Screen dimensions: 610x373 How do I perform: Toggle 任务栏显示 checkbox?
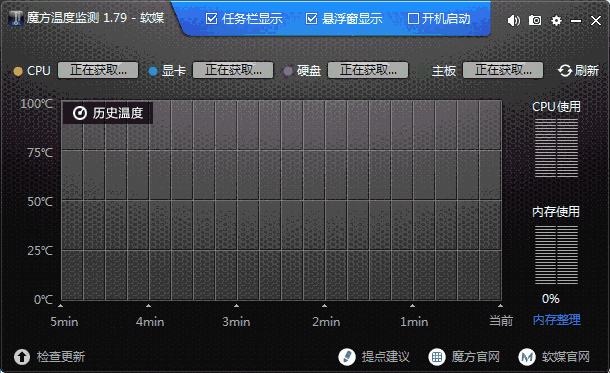(x=211, y=18)
